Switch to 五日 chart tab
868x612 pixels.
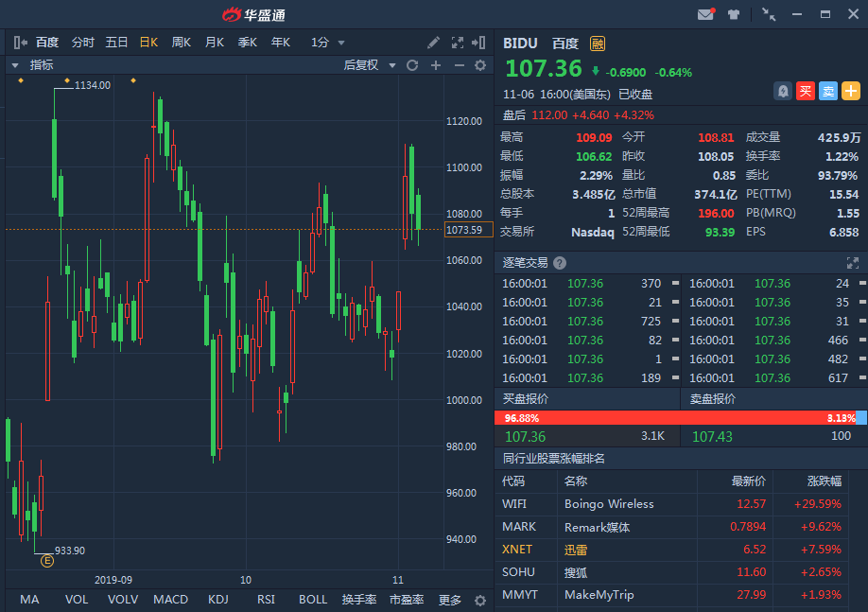[116, 43]
